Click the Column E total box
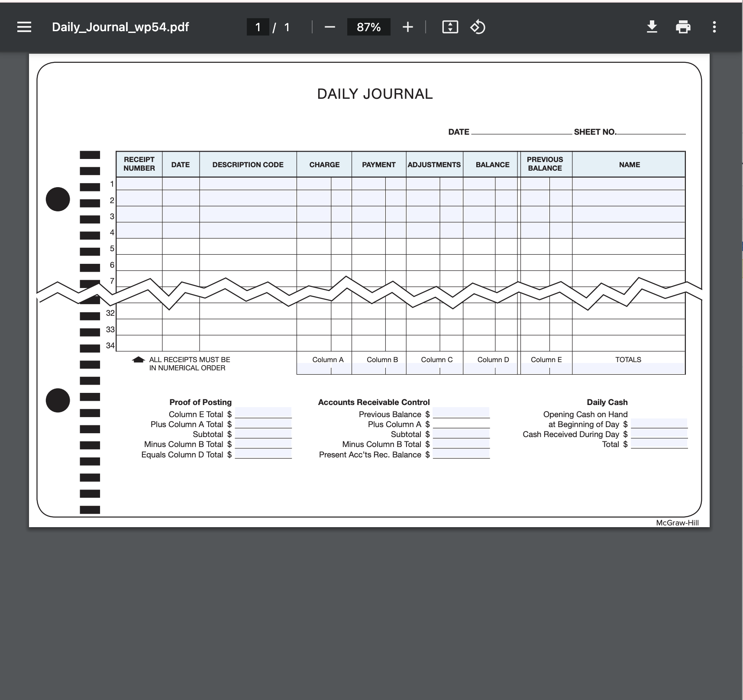Image resolution: width=743 pixels, height=700 pixels. (546, 369)
